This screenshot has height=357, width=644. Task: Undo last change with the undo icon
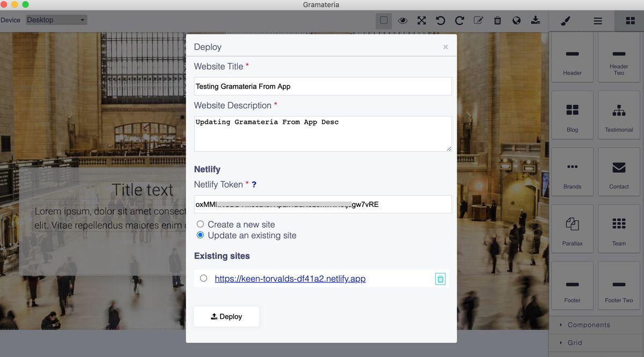tap(441, 20)
